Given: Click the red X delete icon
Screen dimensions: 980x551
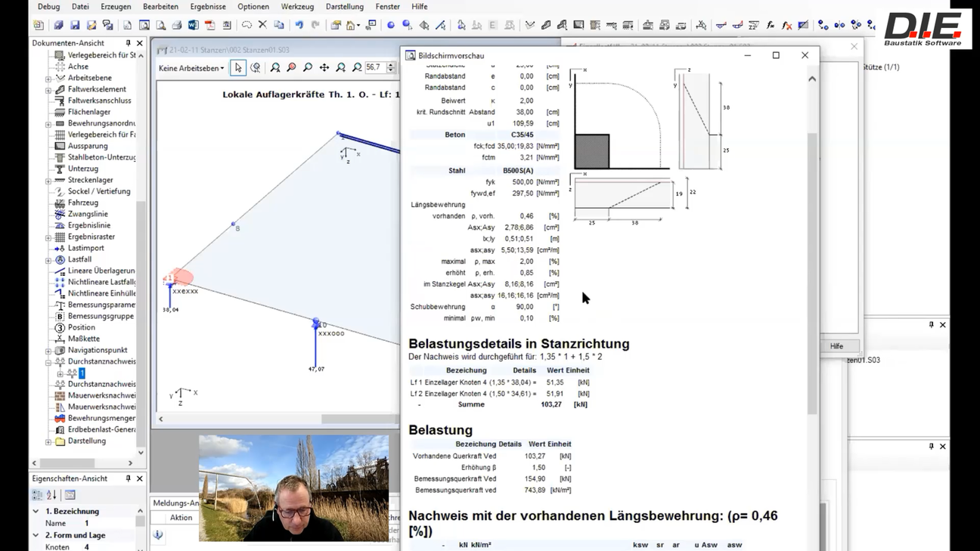Looking at the screenshot, I should pyautogui.click(x=262, y=25).
